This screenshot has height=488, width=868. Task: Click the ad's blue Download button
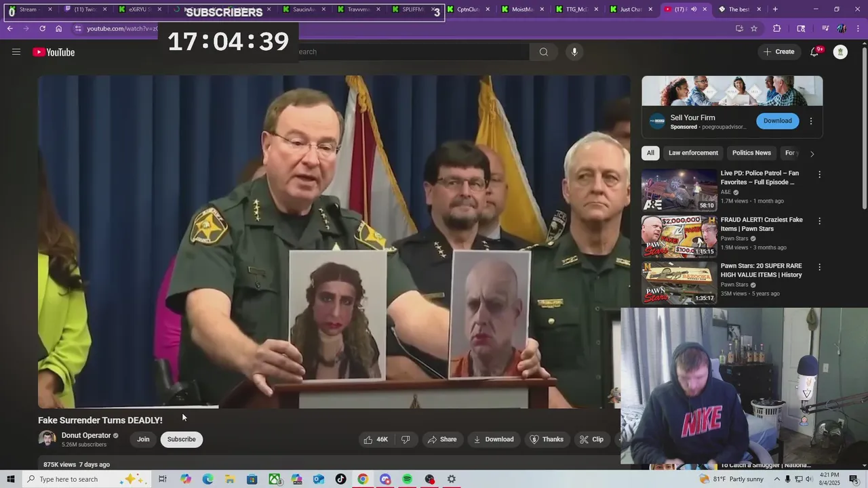(x=777, y=121)
